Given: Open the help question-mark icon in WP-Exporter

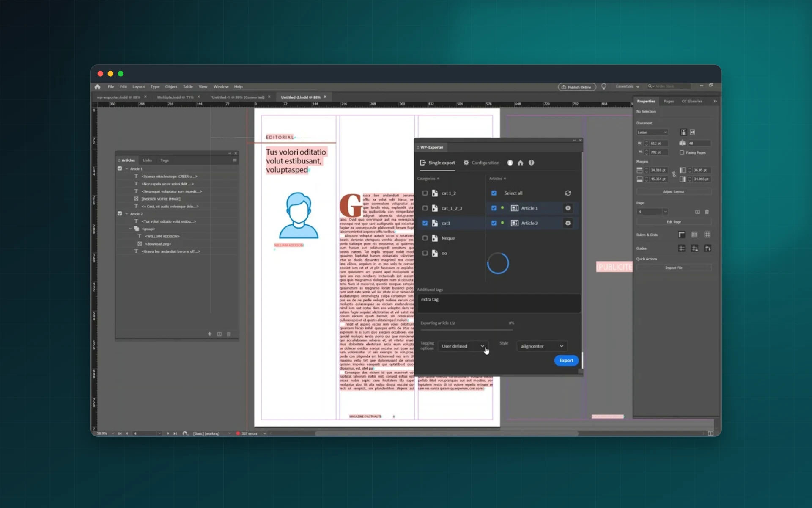Looking at the screenshot, I should (x=531, y=163).
